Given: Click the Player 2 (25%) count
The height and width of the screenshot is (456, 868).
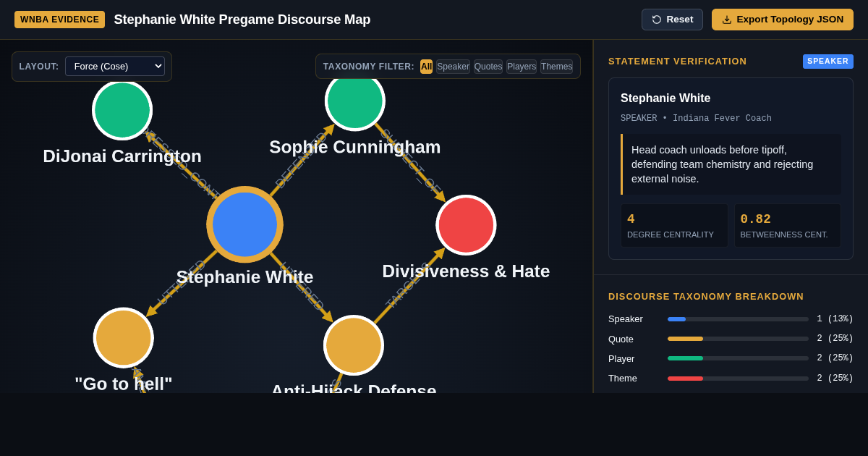Looking at the screenshot, I should [835, 358].
